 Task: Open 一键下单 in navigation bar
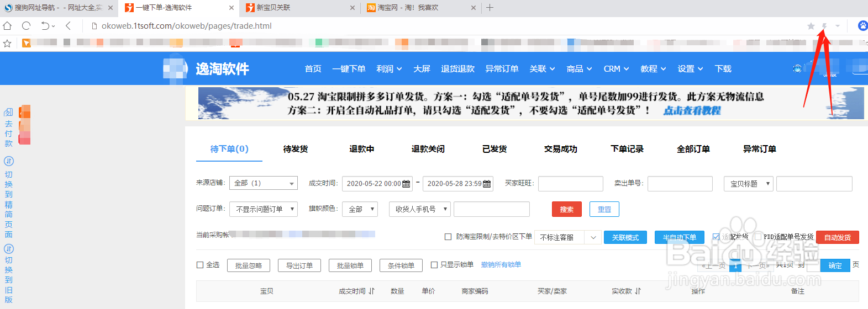tap(349, 69)
